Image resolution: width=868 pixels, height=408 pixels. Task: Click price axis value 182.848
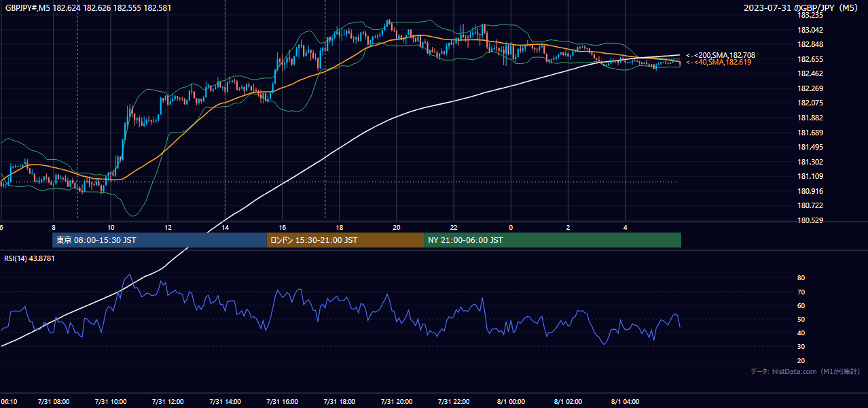tap(810, 44)
